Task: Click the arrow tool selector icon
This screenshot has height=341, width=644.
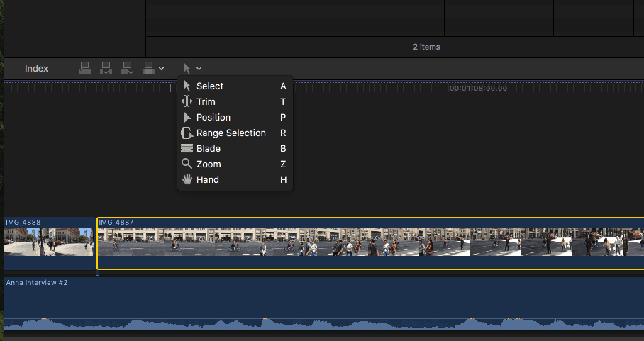Action: [187, 68]
